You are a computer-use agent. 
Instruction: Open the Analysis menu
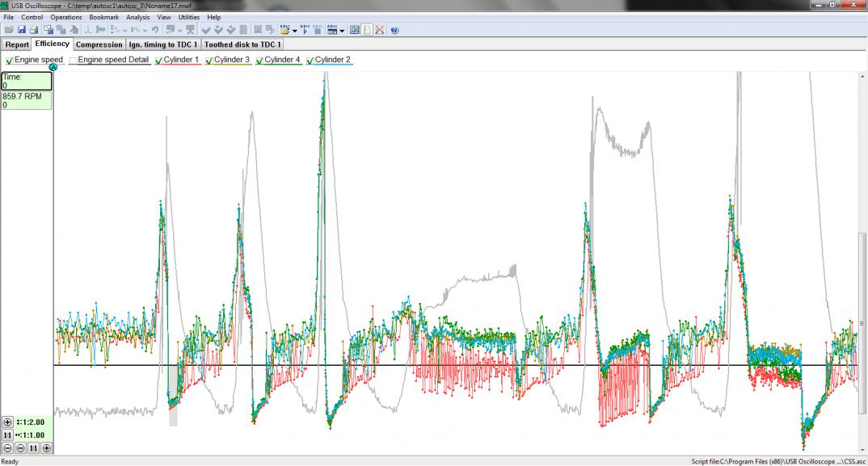(137, 17)
